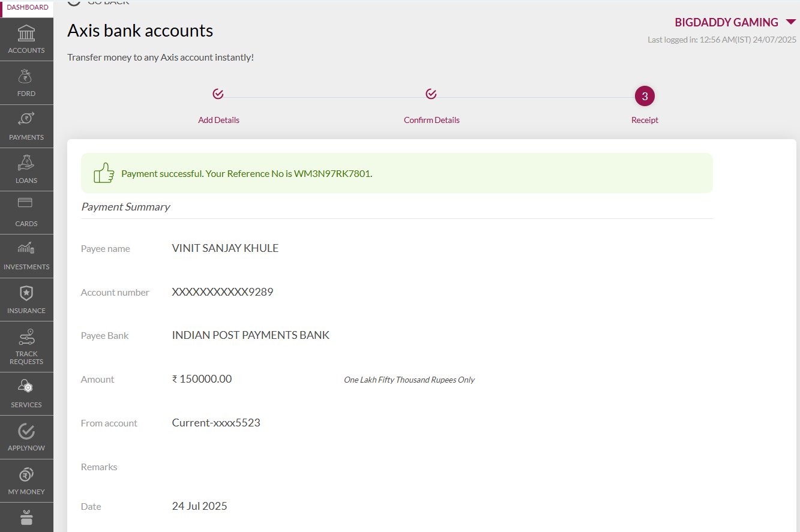Click the Remarks field label

[x=99, y=467]
